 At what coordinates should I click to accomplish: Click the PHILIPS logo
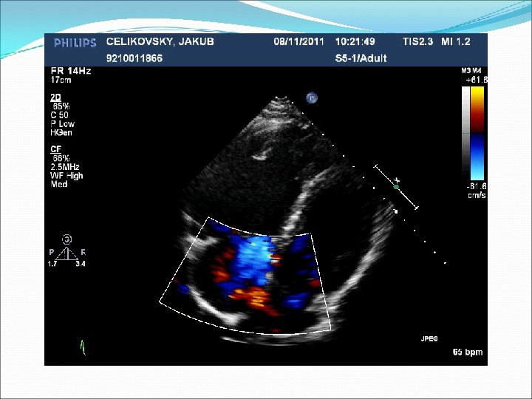[75, 43]
